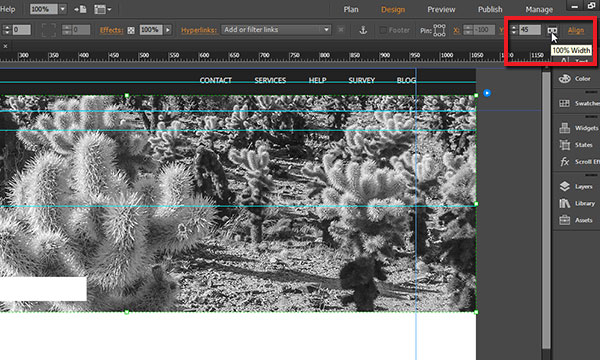Click the Y position field showing 45
Viewport: 600px width, 360px height.
point(530,30)
